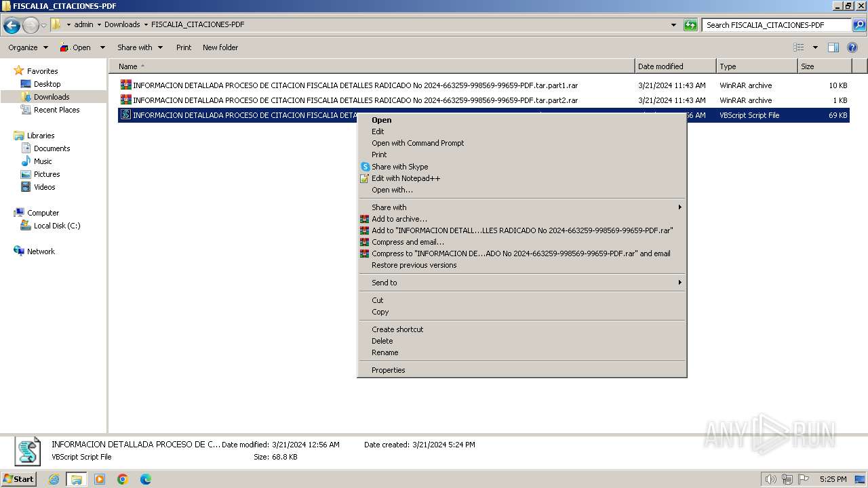
Task: Change view using the views icon
Action: point(799,47)
